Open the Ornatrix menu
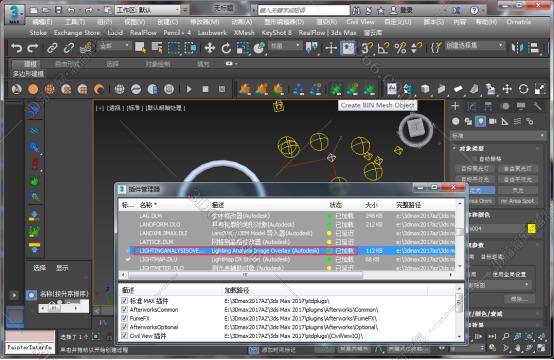 pyautogui.click(x=519, y=22)
